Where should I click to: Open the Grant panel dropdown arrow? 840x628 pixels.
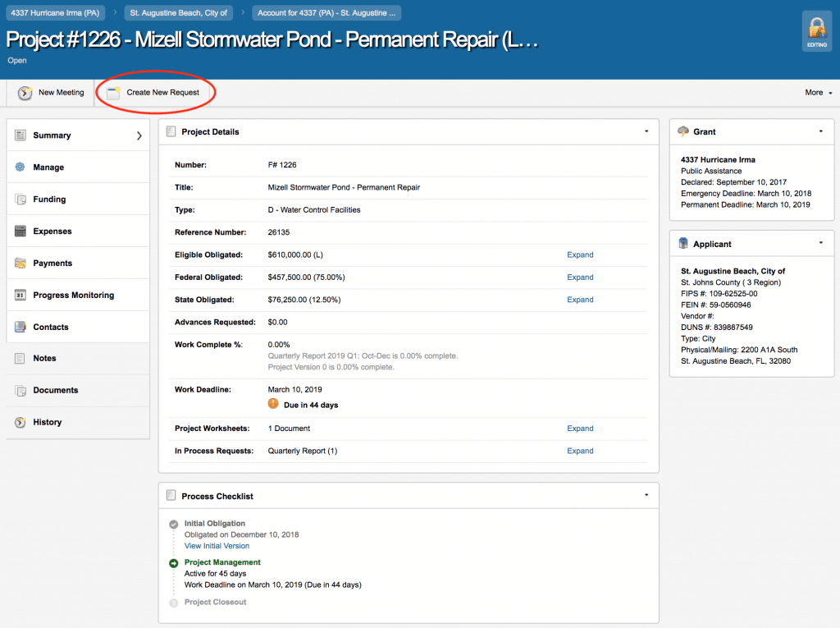(x=820, y=131)
